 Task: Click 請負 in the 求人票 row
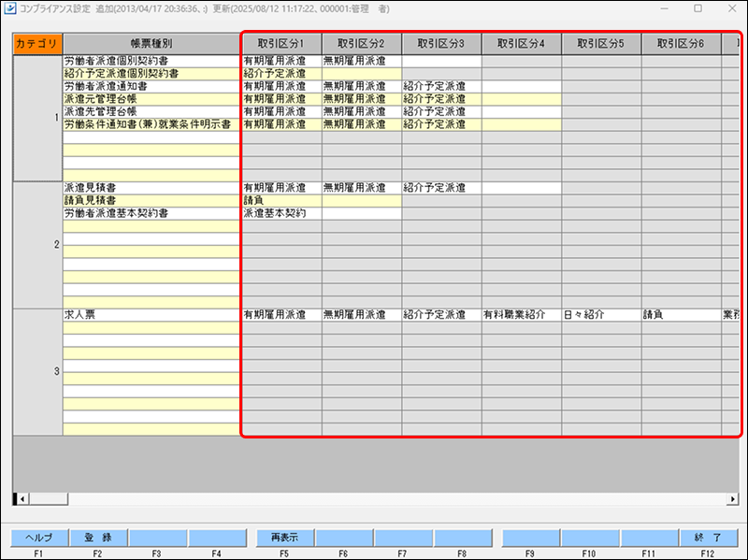[x=682, y=315]
